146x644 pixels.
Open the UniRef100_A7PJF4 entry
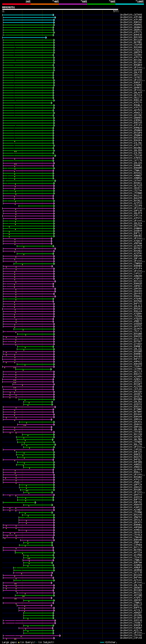131,268
